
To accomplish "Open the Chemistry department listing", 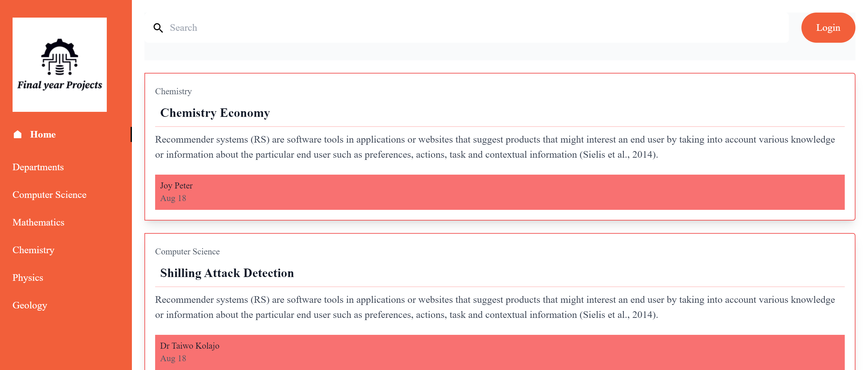I will click(x=33, y=250).
